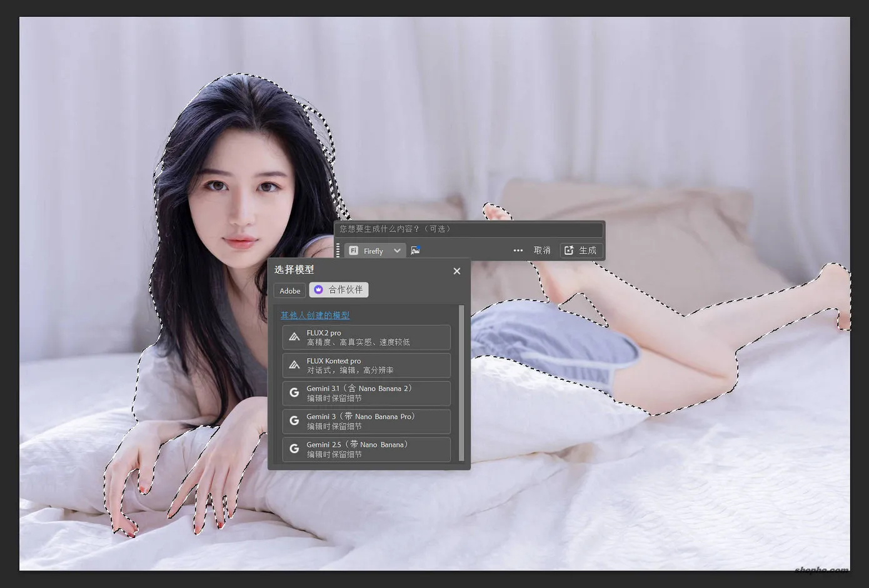Select the FLUX Kontext pro model
Screen dimensions: 869x588
(366, 366)
